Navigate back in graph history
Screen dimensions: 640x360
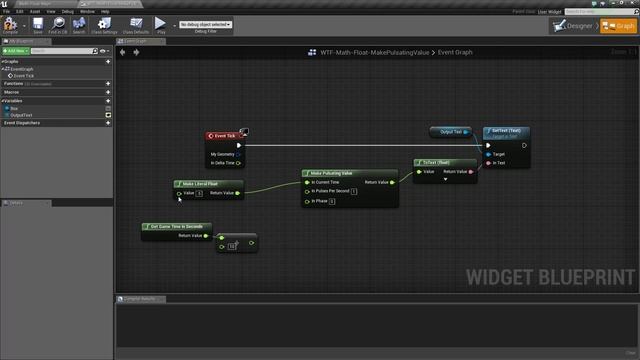click(x=122, y=52)
